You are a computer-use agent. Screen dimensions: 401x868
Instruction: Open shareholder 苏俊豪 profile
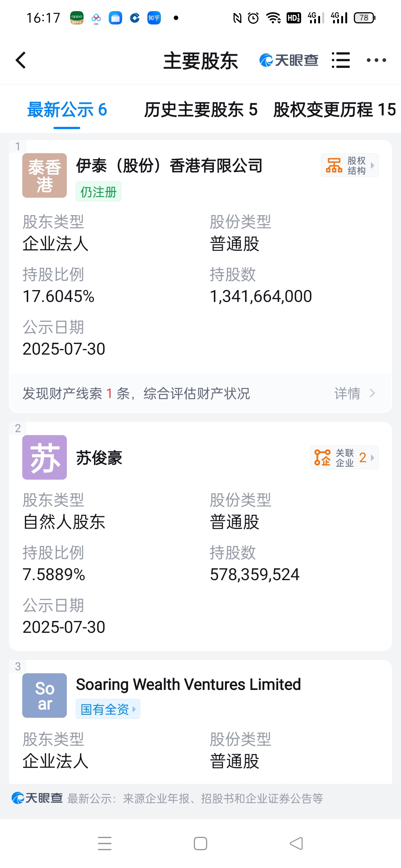coord(99,458)
